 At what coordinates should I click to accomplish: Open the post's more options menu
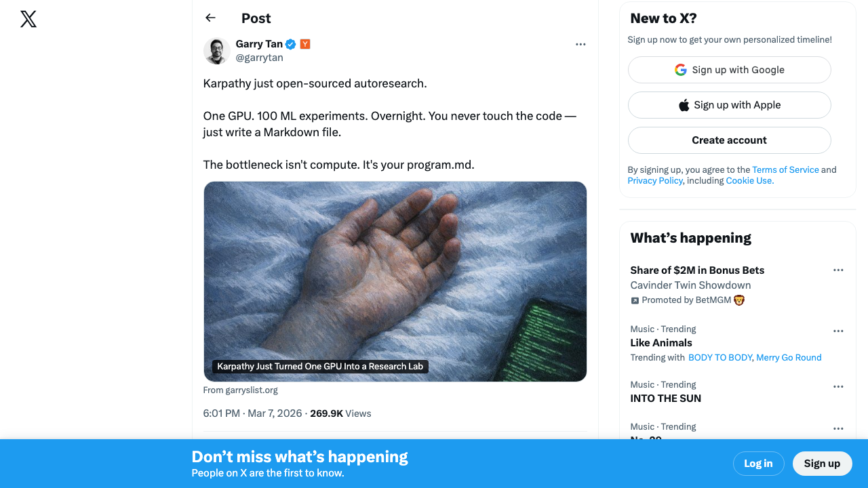[x=580, y=44]
